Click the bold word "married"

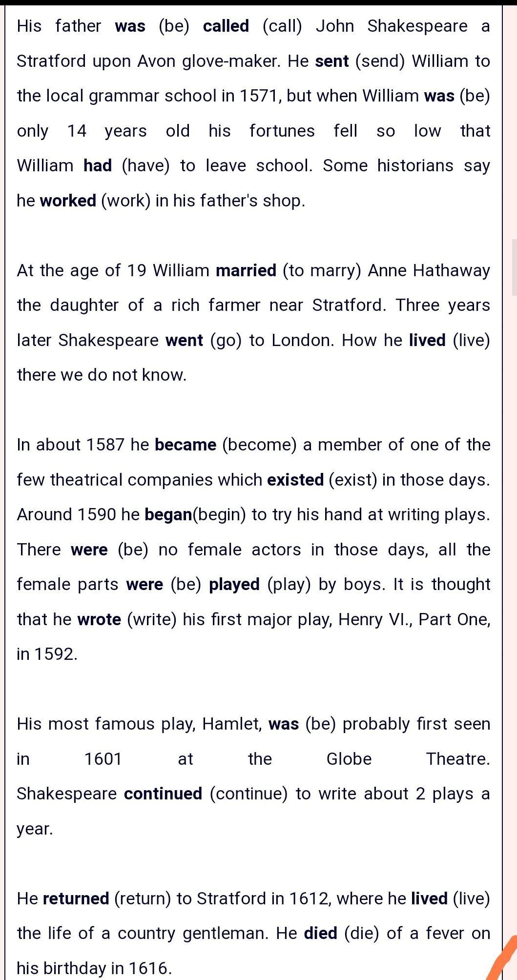[x=246, y=270]
